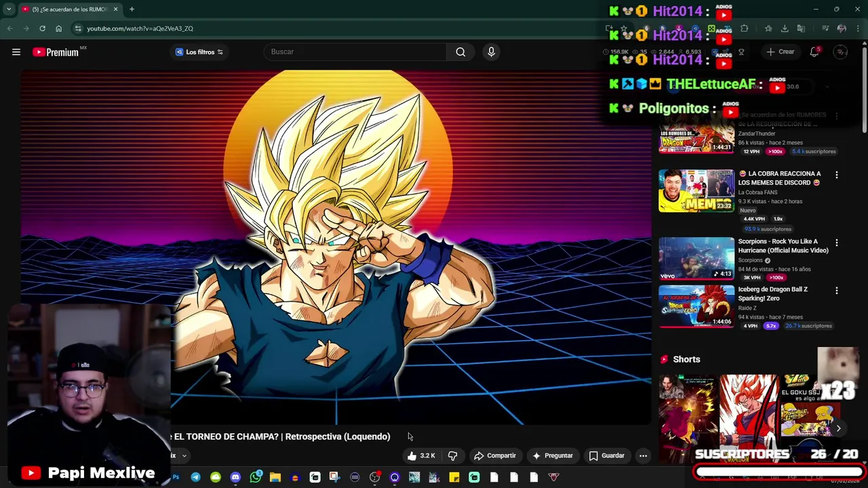Image resolution: width=868 pixels, height=488 pixels.
Task: Expand the chevron below the video title
Action: coord(184,455)
